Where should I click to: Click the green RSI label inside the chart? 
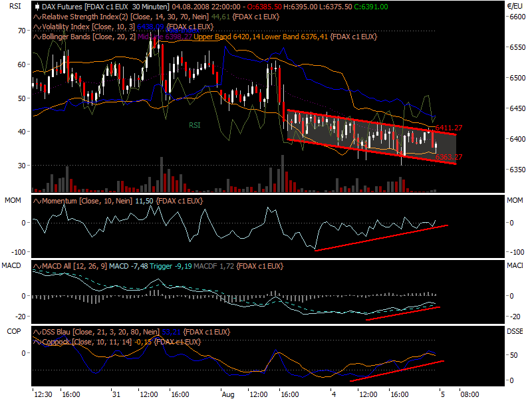(195, 125)
